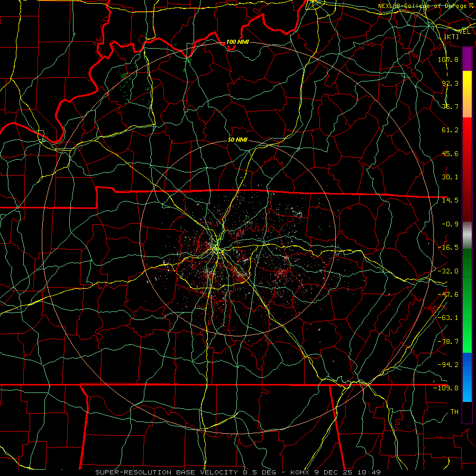Click the TH label below the scale
The height and width of the screenshot is (476, 476).
[x=454, y=411]
